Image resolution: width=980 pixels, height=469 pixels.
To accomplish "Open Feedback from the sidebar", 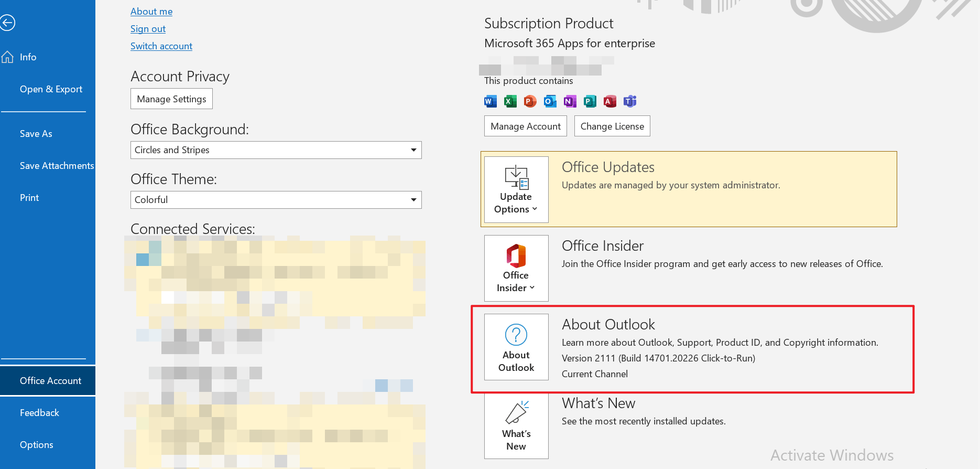I will pyautogui.click(x=48, y=413).
